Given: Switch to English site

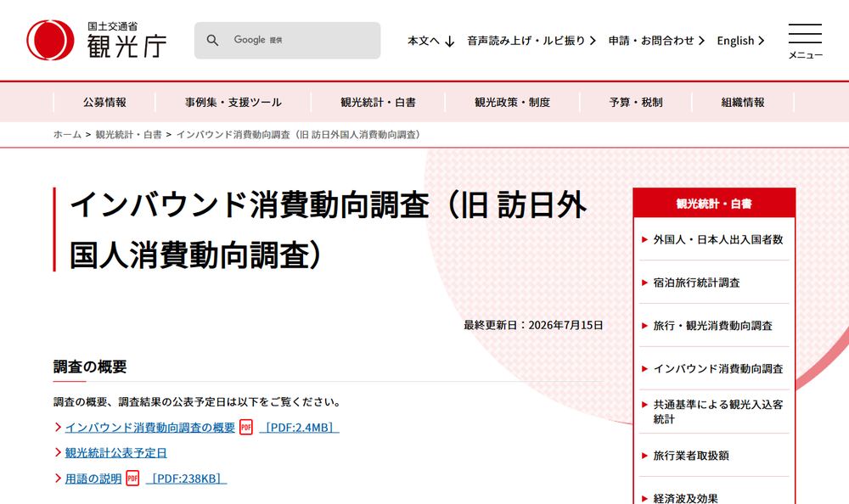Looking at the screenshot, I should point(740,41).
